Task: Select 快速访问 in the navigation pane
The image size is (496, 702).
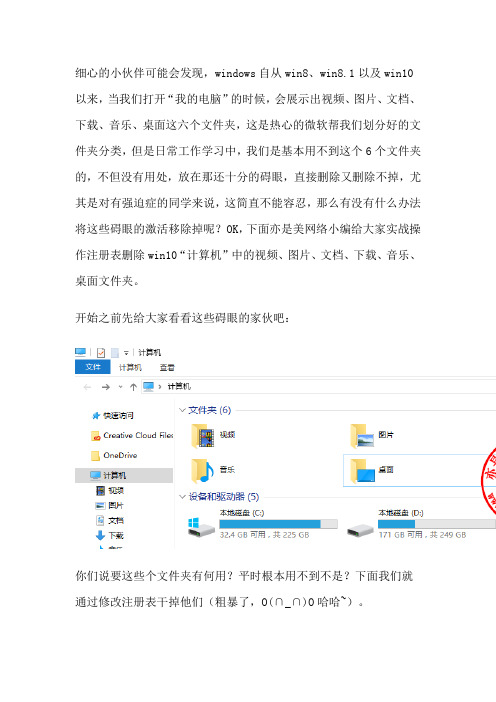Action: [113, 415]
